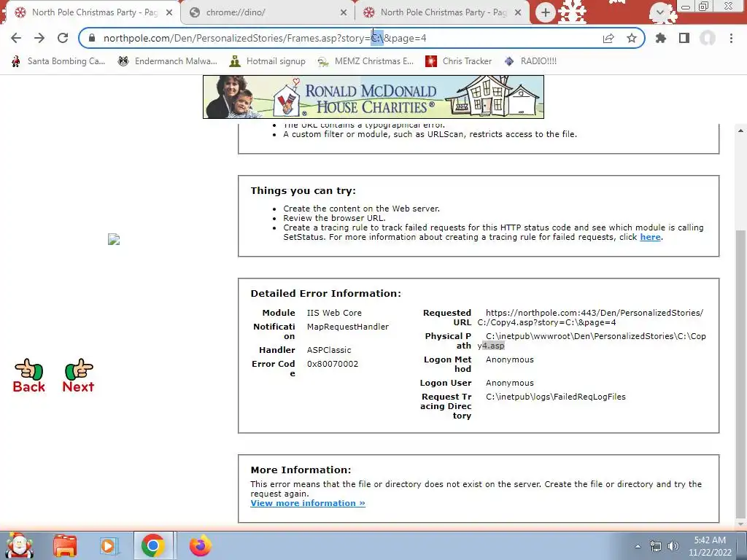Screen dimensions: 747x560
Task: Click error code '0x80070002'
Action: point(333,364)
